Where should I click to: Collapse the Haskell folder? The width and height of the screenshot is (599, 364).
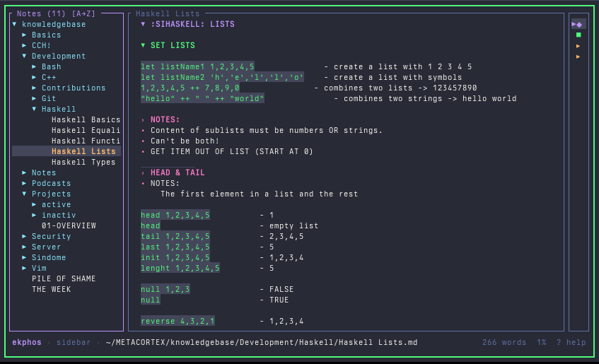tap(34, 109)
